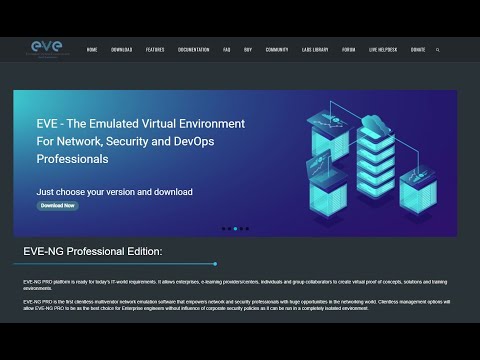This screenshot has height=360, width=480.
Task: Open the Forum menu item
Action: (349, 50)
